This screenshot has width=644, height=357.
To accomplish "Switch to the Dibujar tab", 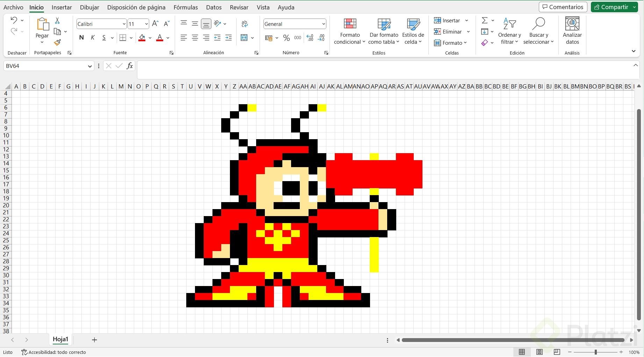I will click(x=89, y=7).
